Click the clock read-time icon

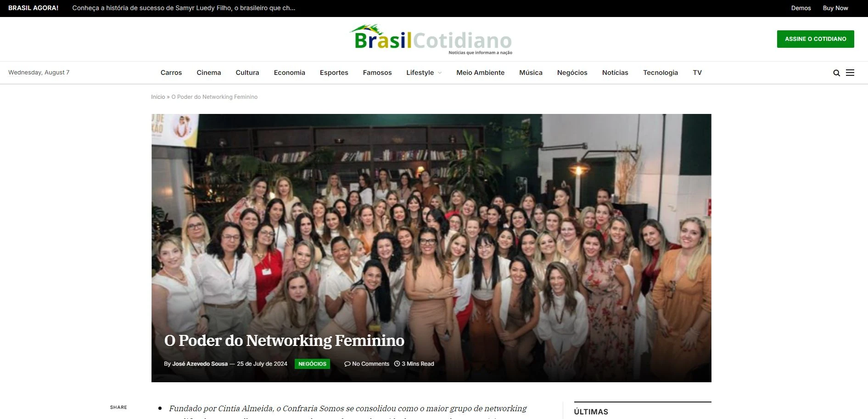point(397,363)
